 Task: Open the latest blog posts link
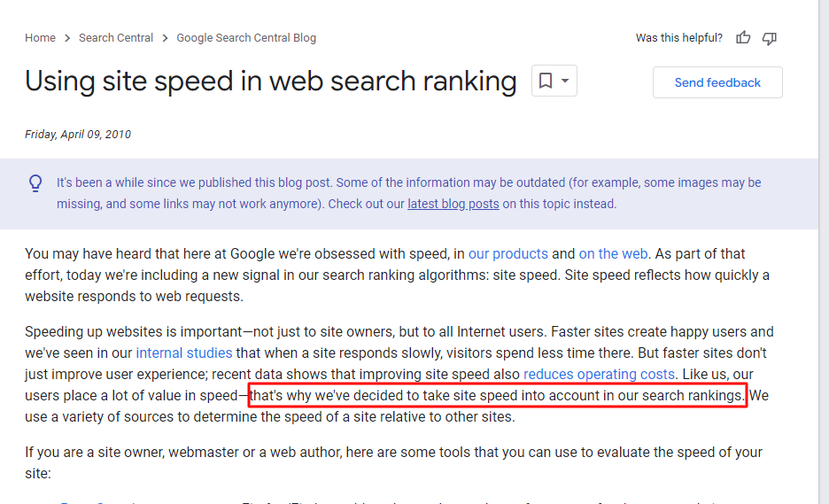point(453,204)
